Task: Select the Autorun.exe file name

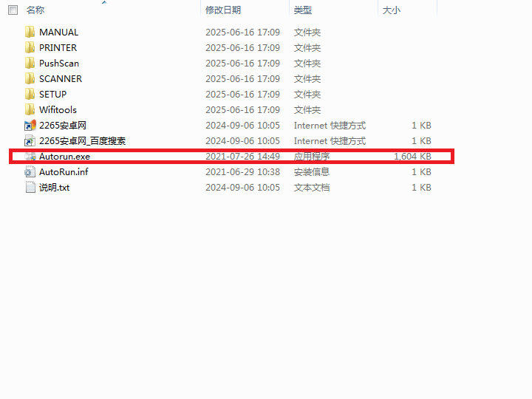Action: [x=64, y=157]
